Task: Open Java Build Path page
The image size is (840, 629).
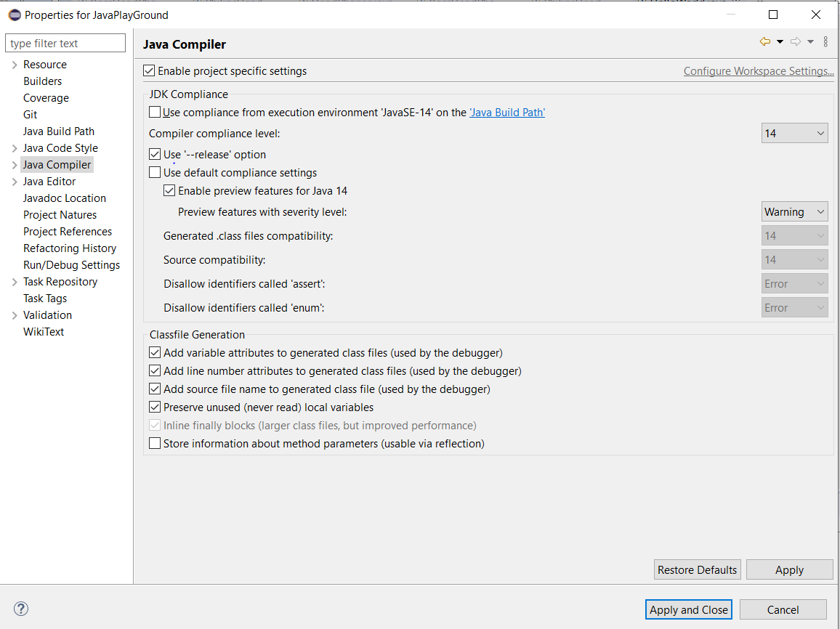Action: pos(58,131)
